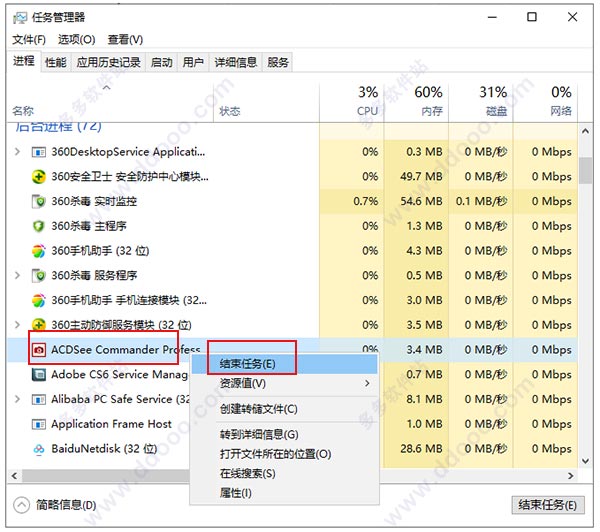Expand the 360杀毒 服务程序 process group
The image size is (600, 532).
pos(17,276)
